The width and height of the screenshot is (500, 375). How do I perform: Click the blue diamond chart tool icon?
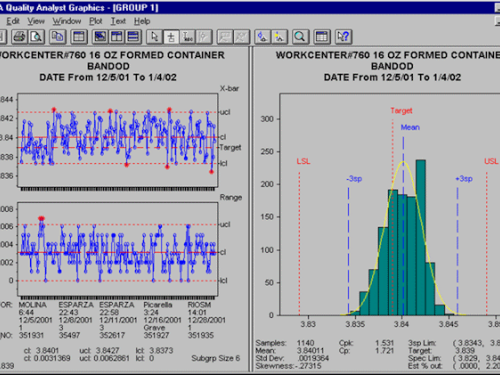[262, 37]
